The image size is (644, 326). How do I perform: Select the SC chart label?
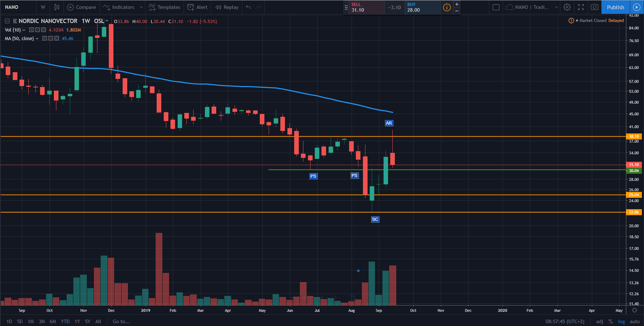click(375, 219)
